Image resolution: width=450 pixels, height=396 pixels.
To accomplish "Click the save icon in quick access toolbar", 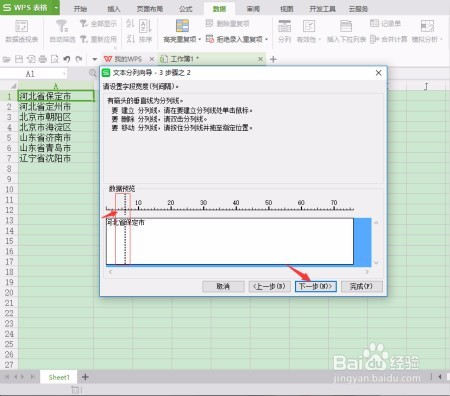I will (19, 59).
